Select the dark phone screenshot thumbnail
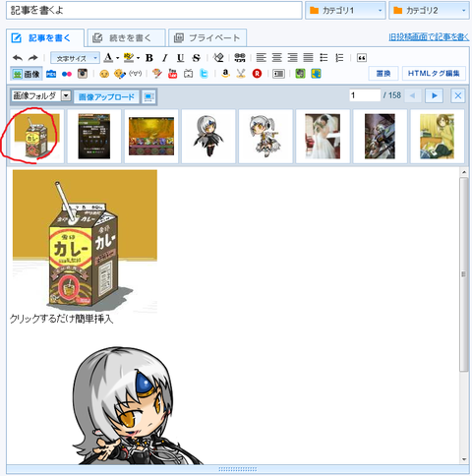The height and width of the screenshot is (476, 472). point(94,136)
